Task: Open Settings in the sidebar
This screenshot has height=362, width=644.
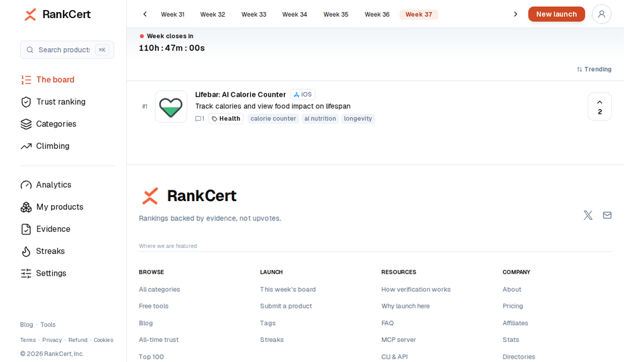Action: click(44, 274)
